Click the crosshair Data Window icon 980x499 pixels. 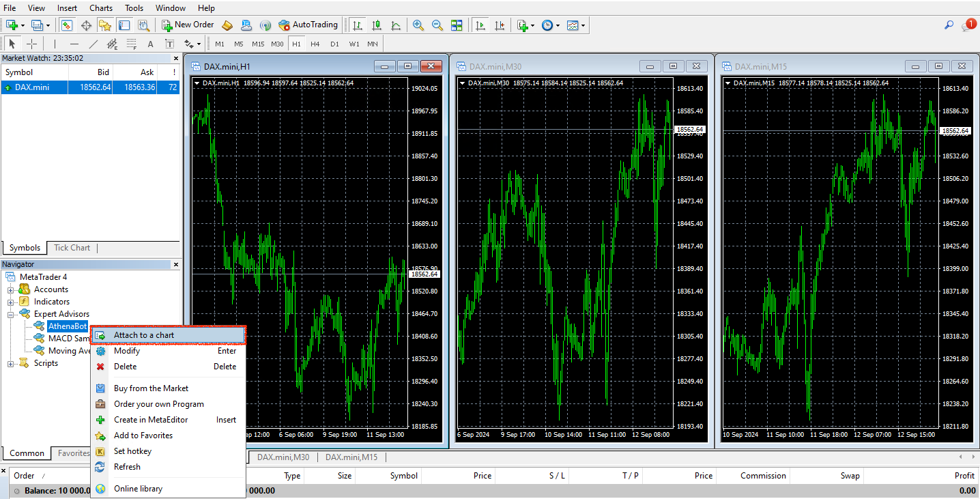point(86,25)
